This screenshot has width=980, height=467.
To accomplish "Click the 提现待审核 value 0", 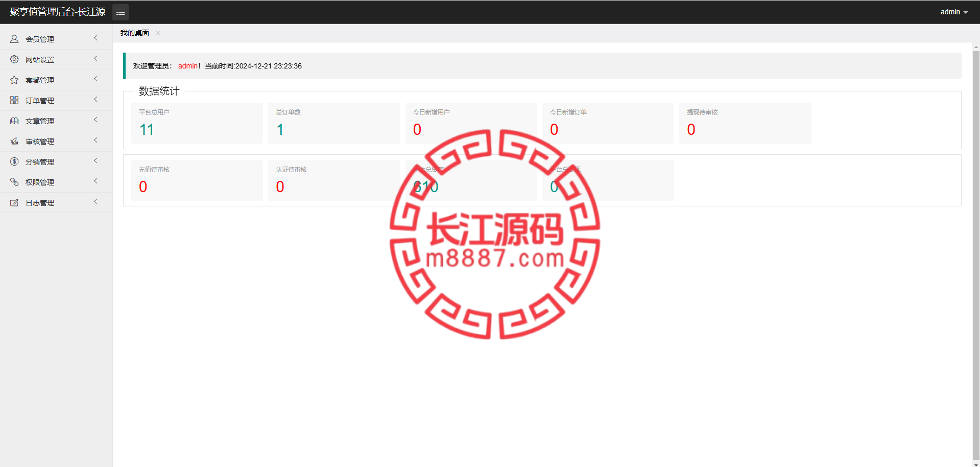I will (x=691, y=130).
